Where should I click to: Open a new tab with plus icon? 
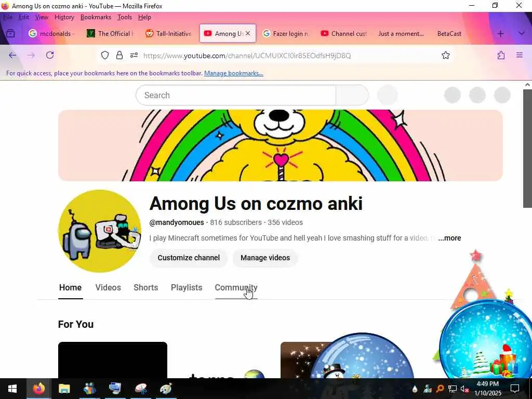click(x=500, y=34)
